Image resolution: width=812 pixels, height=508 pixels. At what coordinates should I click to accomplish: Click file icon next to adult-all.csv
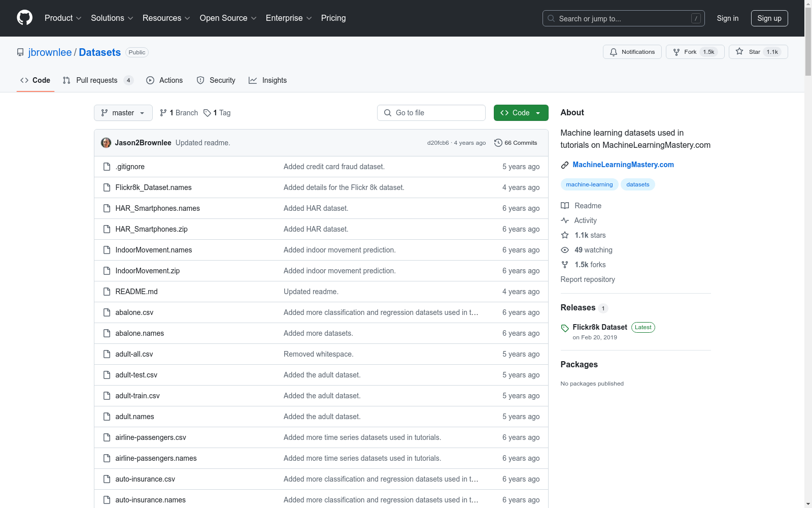[107, 354]
